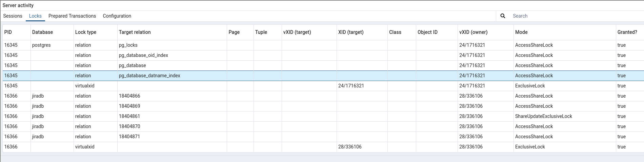Sort by the PID column header
This screenshot has height=162, width=644.
coord(17,32)
